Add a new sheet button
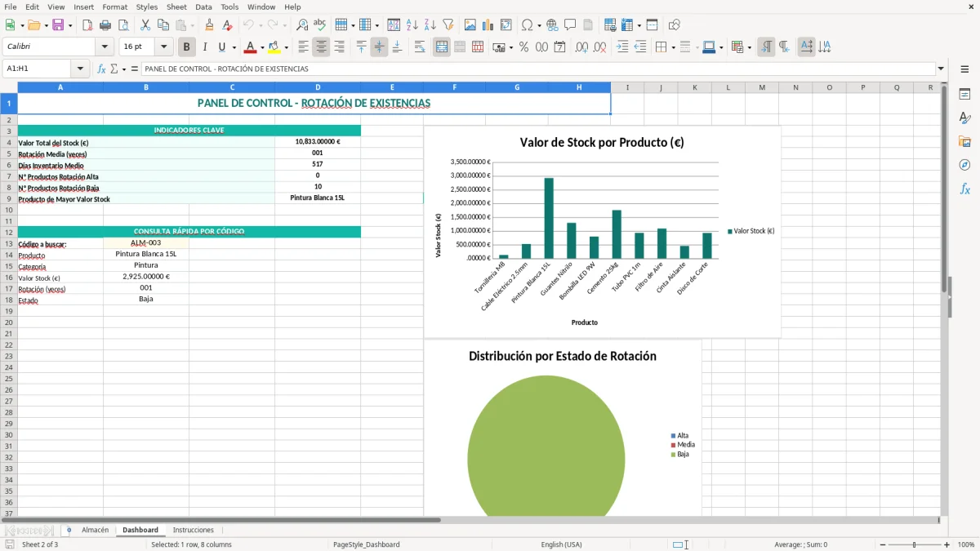980x551 pixels. 69,530
